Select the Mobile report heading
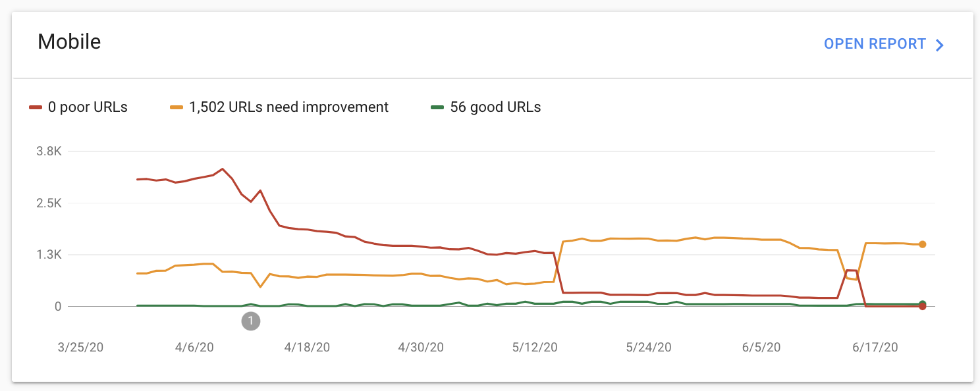This screenshot has width=980, height=391. (69, 41)
